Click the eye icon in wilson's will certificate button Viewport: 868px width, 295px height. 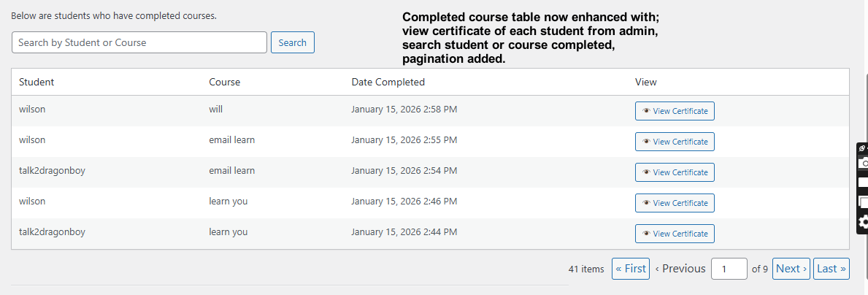click(x=646, y=111)
